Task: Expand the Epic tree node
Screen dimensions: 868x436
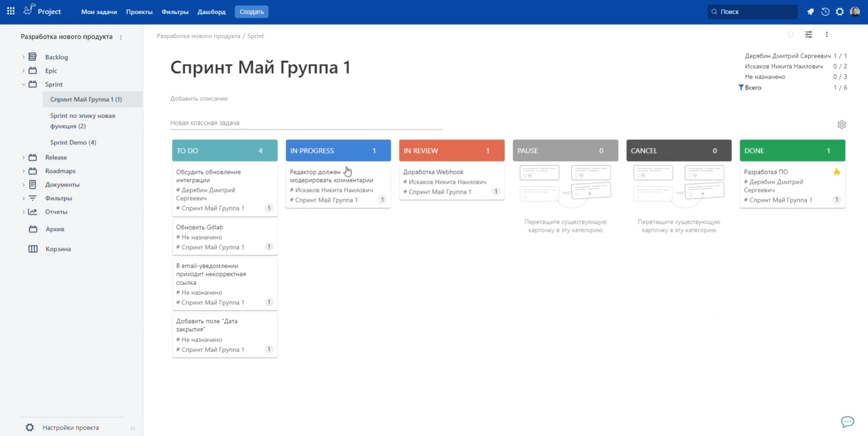Action: click(x=23, y=70)
